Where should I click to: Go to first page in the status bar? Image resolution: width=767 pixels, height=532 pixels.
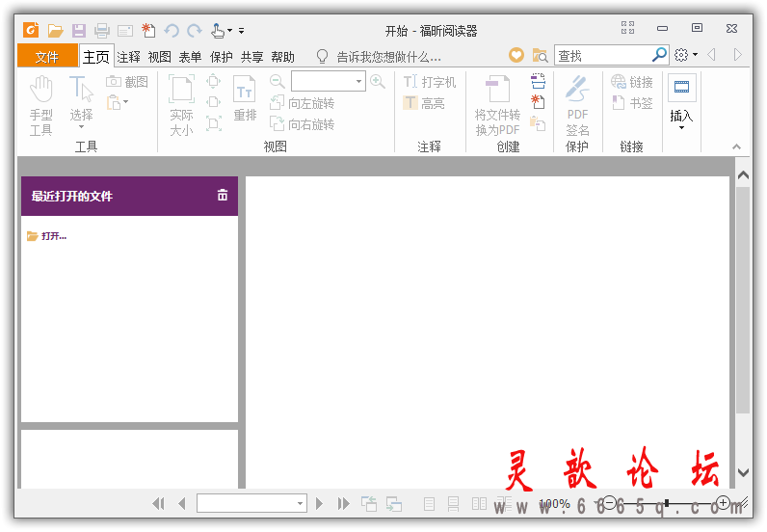click(x=158, y=503)
